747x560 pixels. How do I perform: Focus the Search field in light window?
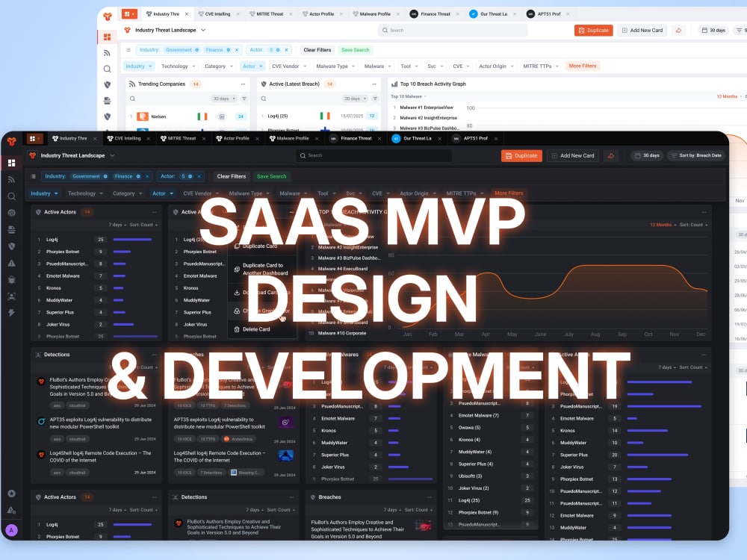pyautogui.click(x=453, y=30)
